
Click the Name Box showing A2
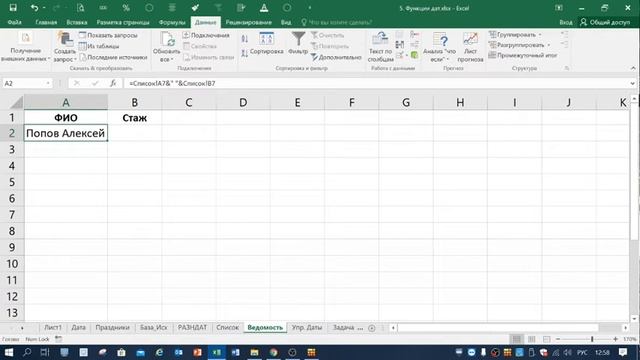click(x=24, y=83)
